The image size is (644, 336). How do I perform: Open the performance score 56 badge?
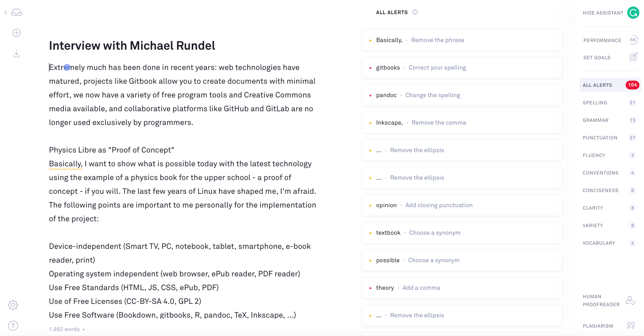[x=633, y=40]
